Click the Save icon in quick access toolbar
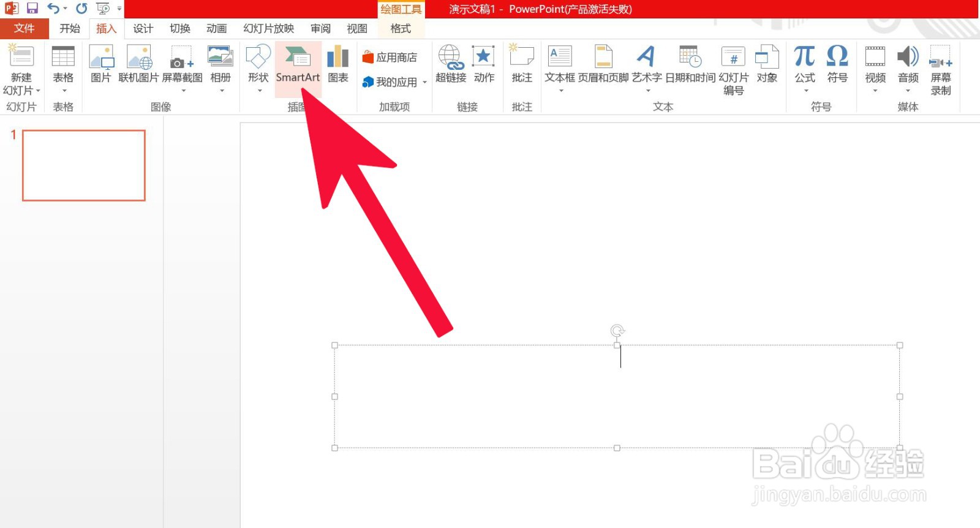This screenshot has width=980, height=528. (x=32, y=9)
